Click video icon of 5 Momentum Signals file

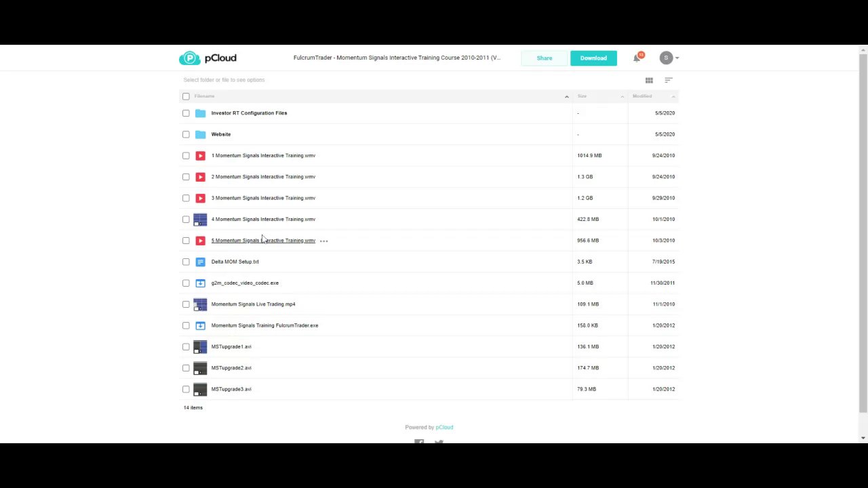click(200, 241)
